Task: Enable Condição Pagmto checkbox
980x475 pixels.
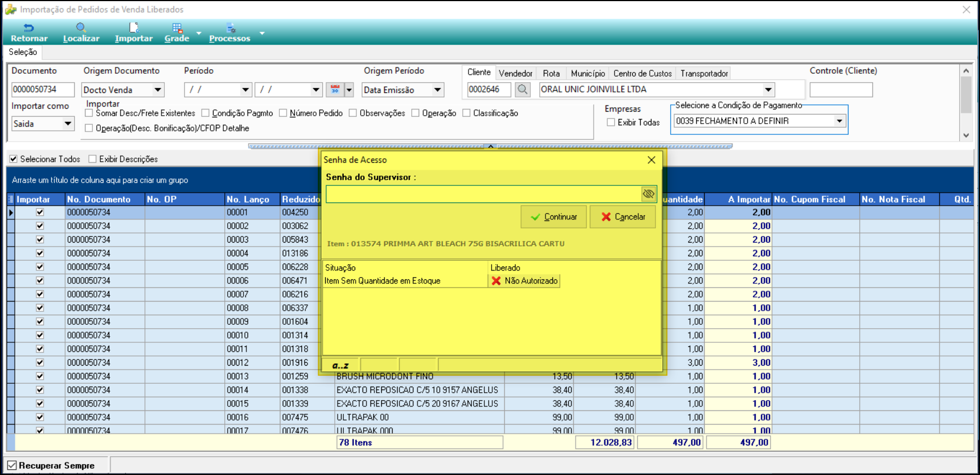Action: coord(205,113)
